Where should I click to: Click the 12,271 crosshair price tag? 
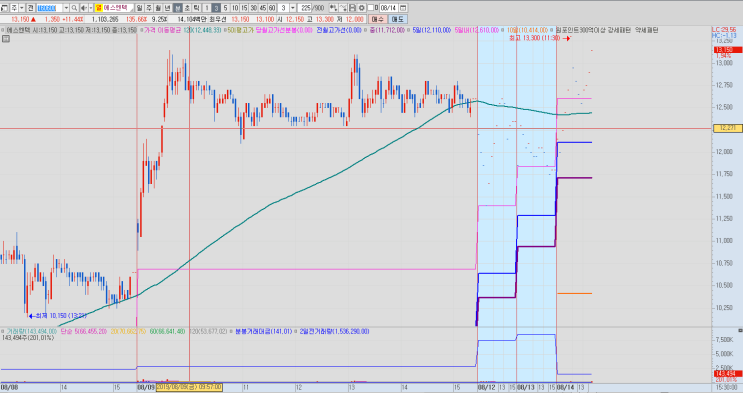[727, 128]
